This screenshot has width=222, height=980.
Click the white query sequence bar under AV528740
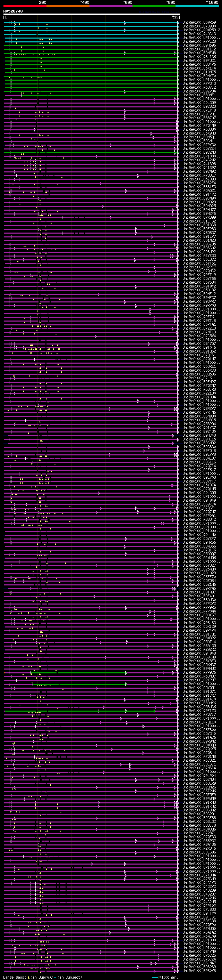click(x=92, y=15)
